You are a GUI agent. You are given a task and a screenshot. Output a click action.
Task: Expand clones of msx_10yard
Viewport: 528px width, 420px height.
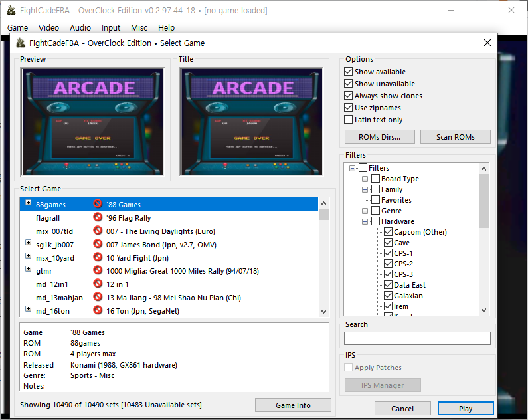[x=29, y=256]
